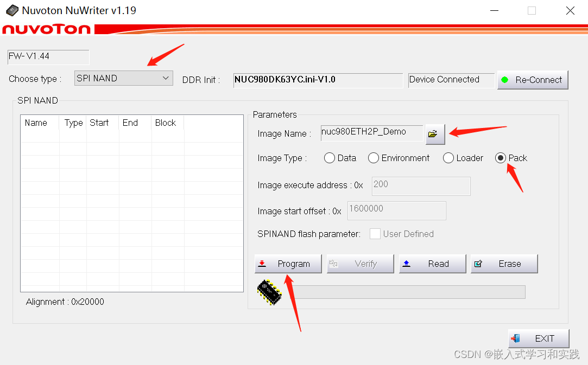Enable User Defined SPINAND flash parameter
Image resolution: width=588 pixels, height=365 pixels.
coord(375,234)
